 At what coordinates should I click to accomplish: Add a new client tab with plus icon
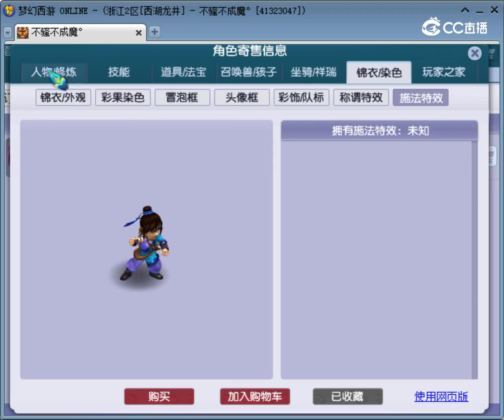pyautogui.click(x=155, y=32)
